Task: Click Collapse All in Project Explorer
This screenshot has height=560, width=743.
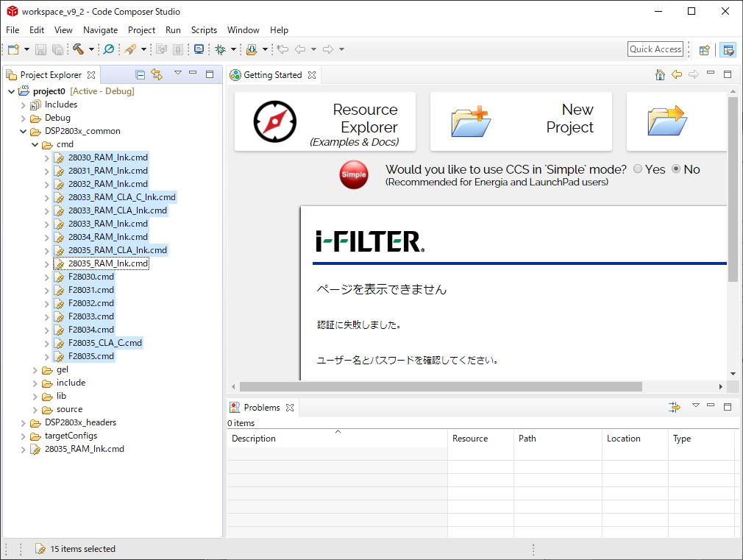Action: (x=140, y=74)
